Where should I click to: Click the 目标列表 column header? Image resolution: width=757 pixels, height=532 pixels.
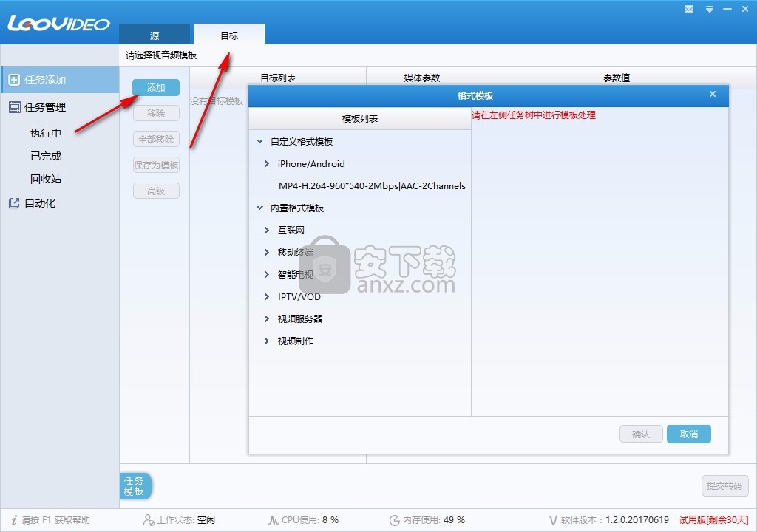pos(278,78)
